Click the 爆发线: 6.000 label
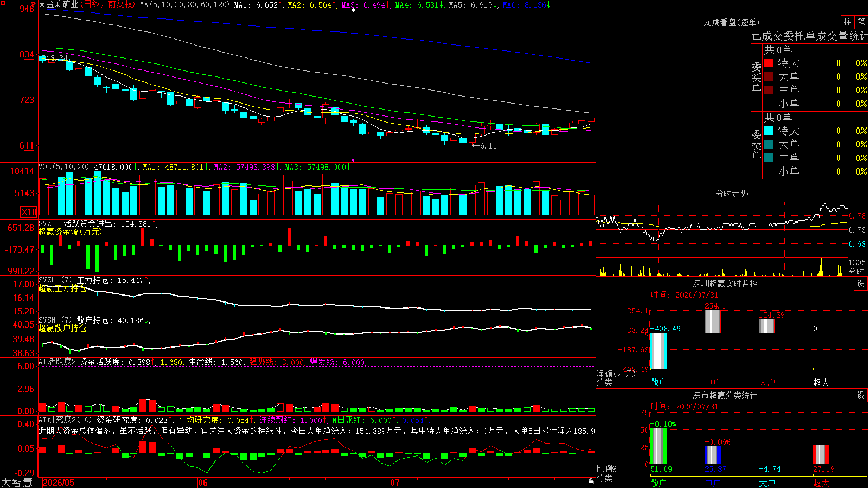Image resolution: width=868 pixels, height=488 pixels. [x=338, y=362]
